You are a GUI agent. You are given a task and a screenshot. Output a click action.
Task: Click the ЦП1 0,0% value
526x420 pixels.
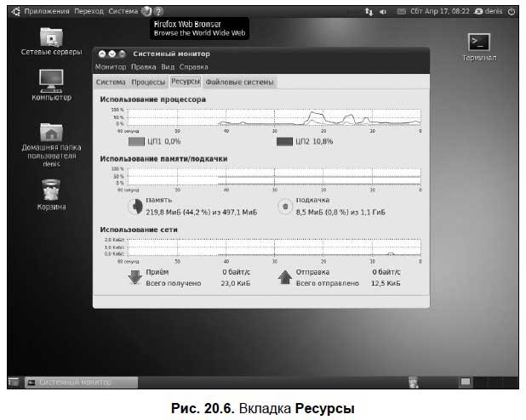point(164,141)
